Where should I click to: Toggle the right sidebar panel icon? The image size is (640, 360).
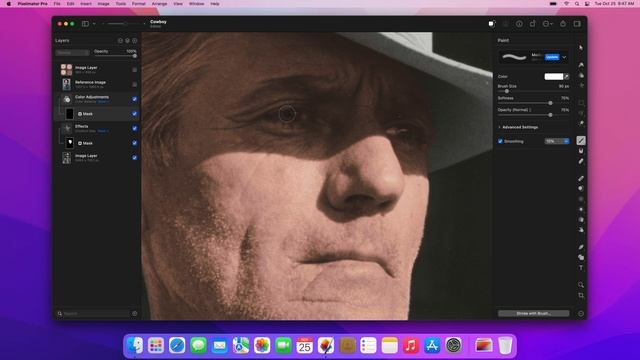coord(577,24)
